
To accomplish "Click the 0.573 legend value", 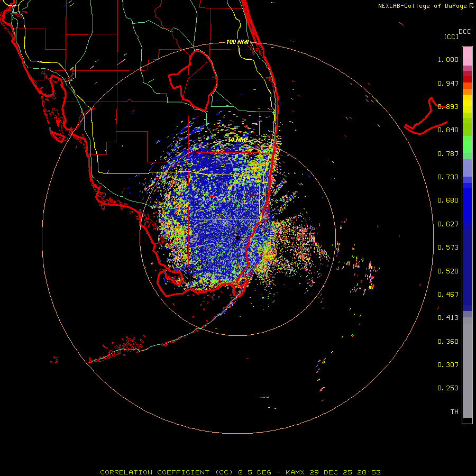I will click(x=448, y=248).
